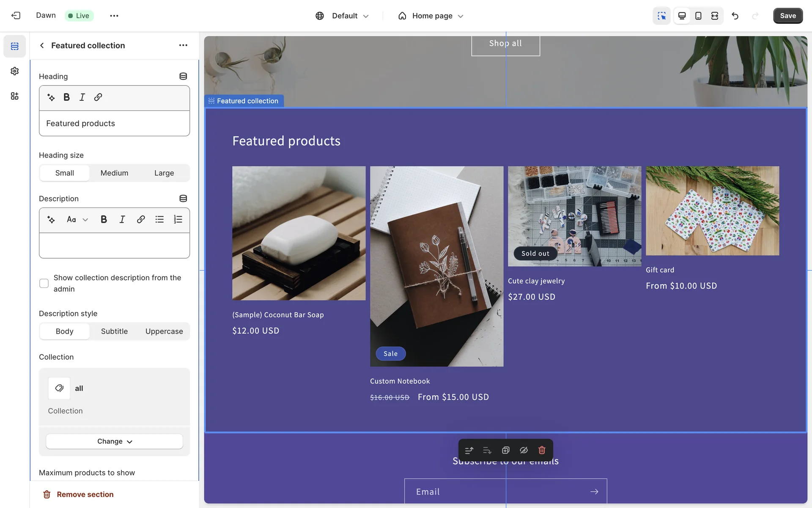
Task: Enable Show collection description from admin
Action: 44,283
